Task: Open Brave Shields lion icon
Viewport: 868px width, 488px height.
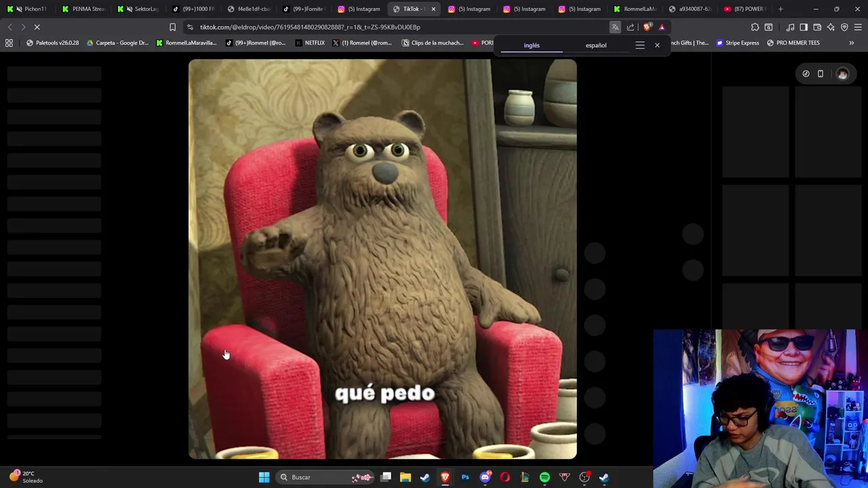Action: click(647, 27)
